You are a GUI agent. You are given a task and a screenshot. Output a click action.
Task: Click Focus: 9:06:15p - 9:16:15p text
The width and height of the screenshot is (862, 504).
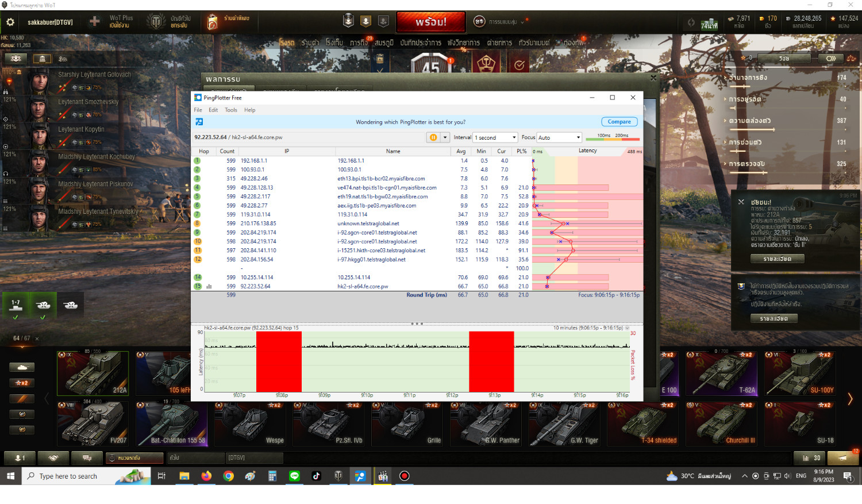coord(609,295)
